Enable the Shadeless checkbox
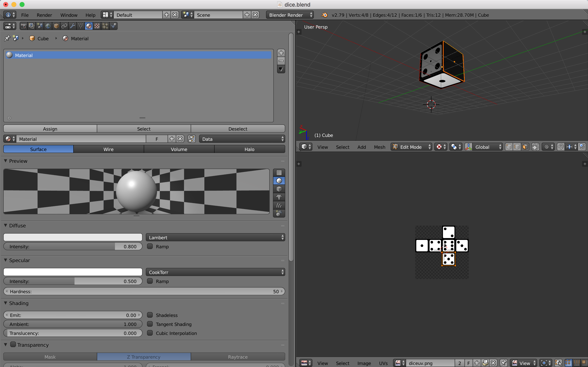Viewport: 588px width, 367px height. click(150, 315)
